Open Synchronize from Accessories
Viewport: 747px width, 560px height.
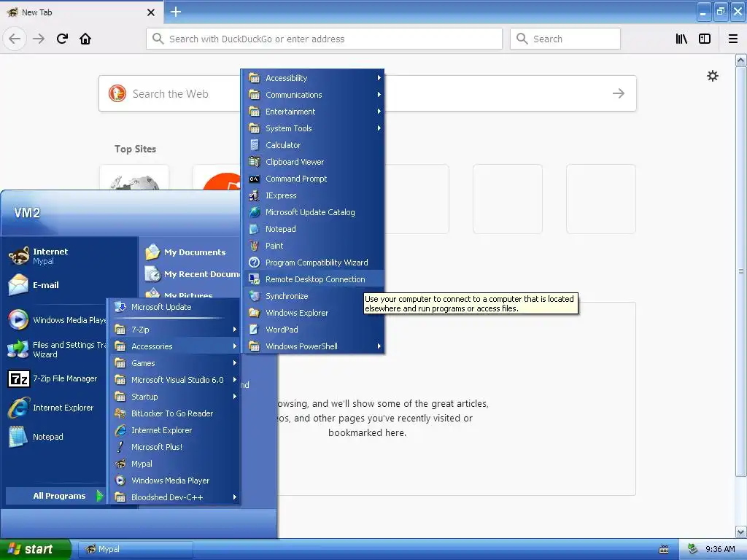pos(314,296)
